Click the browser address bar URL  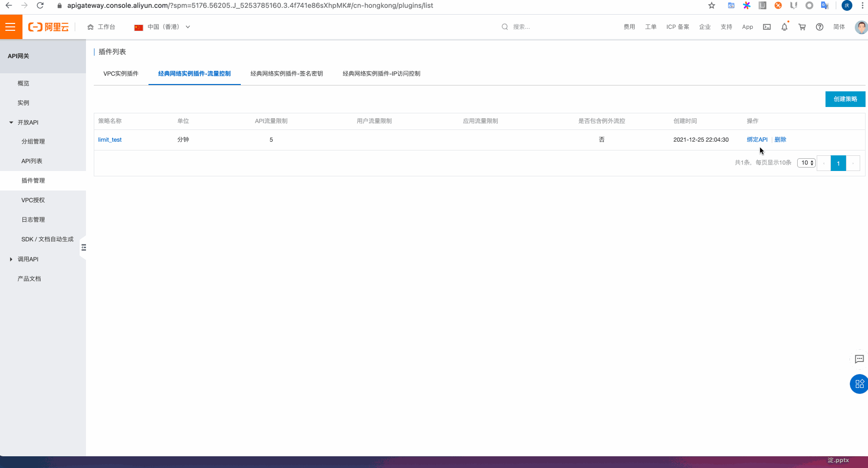coord(250,5)
